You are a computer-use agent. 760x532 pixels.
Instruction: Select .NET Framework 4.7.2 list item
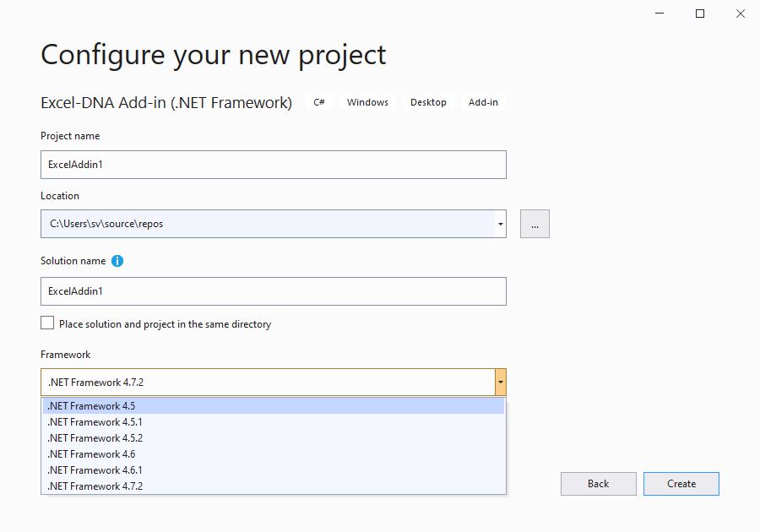[x=274, y=486]
